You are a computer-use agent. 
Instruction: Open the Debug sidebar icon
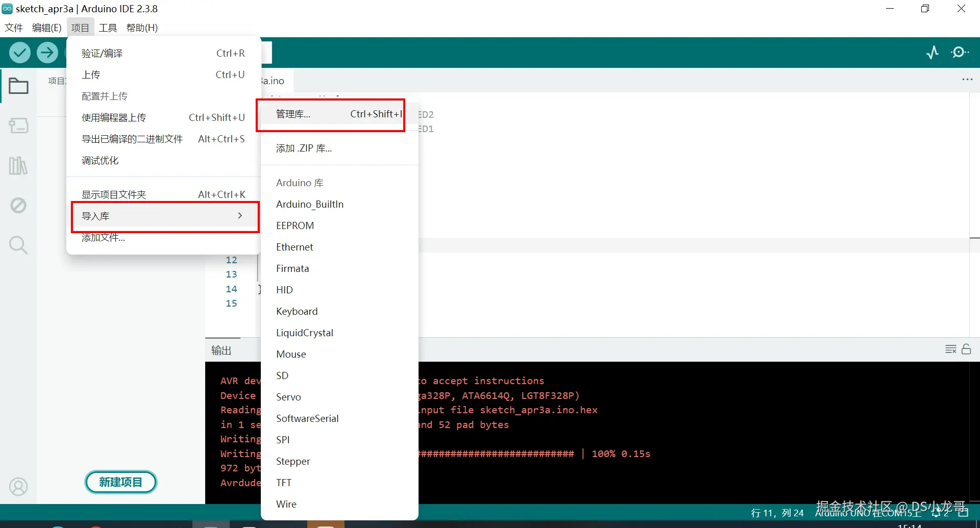(18, 205)
